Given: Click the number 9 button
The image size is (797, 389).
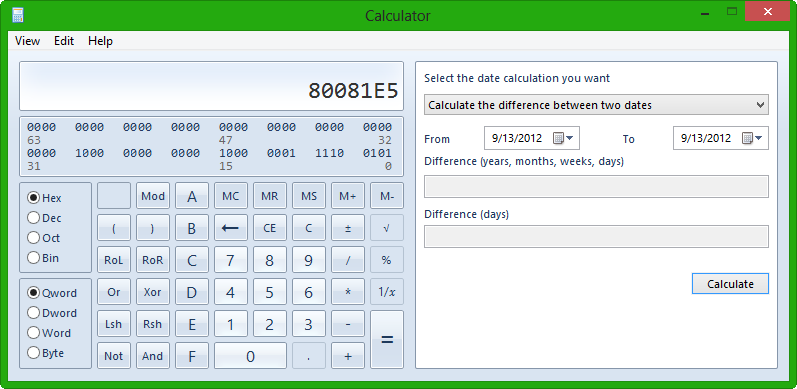Looking at the screenshot, I should pos(309,260).
